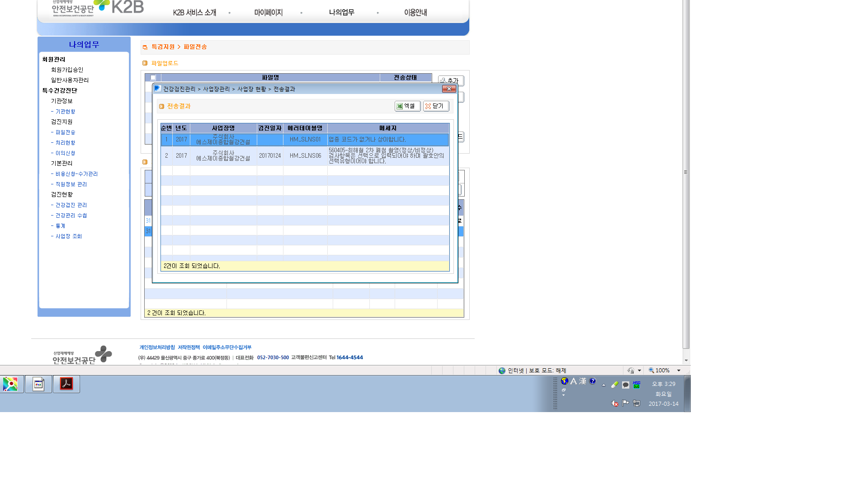Image resolution: width=868 pixels, height=488 pixels.
Task: Click the 추가 add file button
Action: pos(451,80)
